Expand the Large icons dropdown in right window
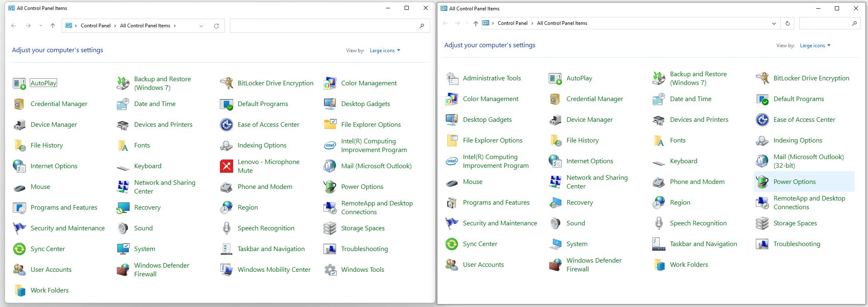 815,46
